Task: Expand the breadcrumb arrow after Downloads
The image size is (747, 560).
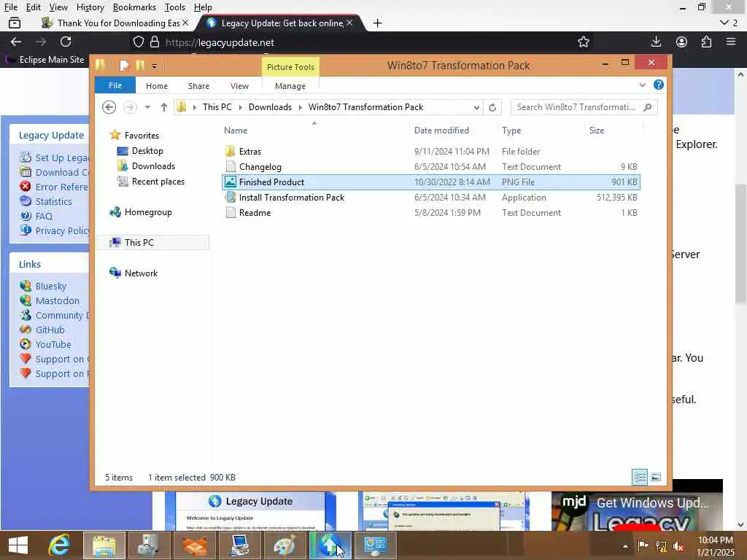Action: coord(300,107)
